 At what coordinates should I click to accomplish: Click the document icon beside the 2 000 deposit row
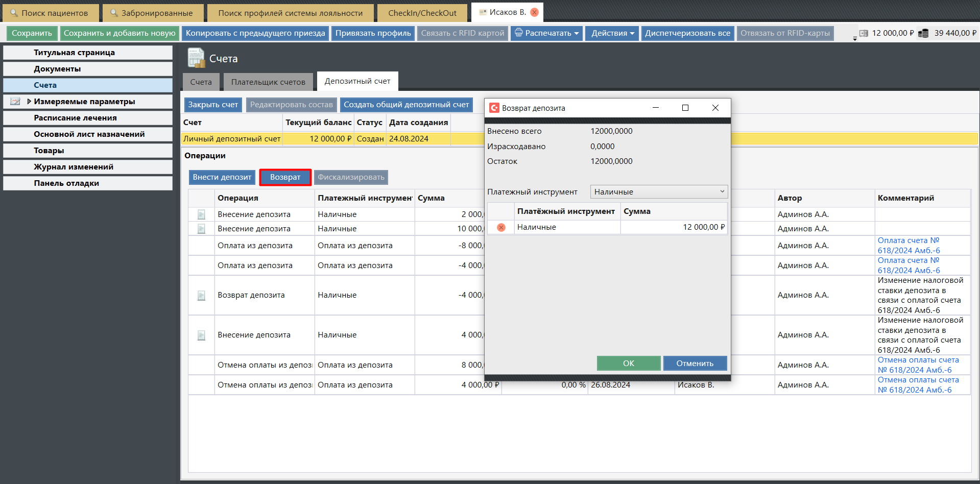coord(201,214)
